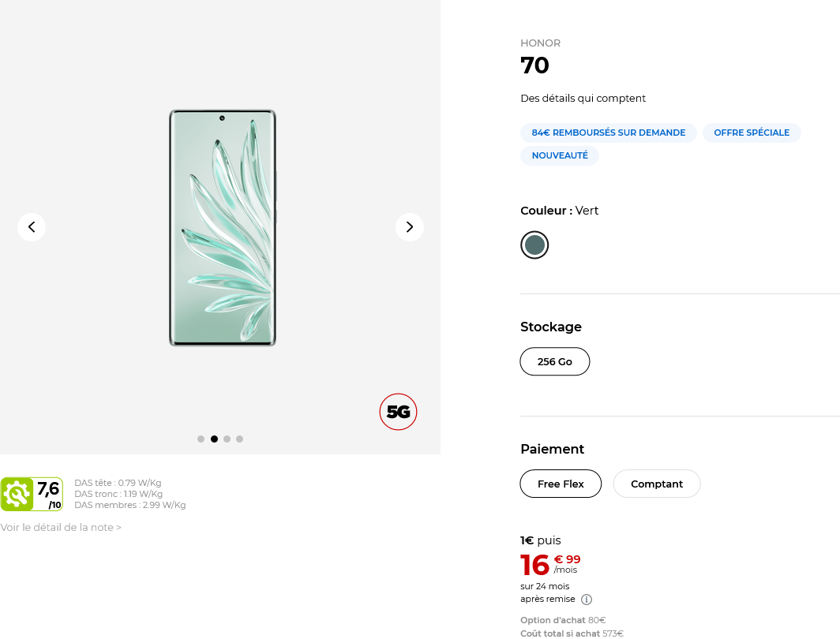Choose Comptant payment option

coord(657,484)
